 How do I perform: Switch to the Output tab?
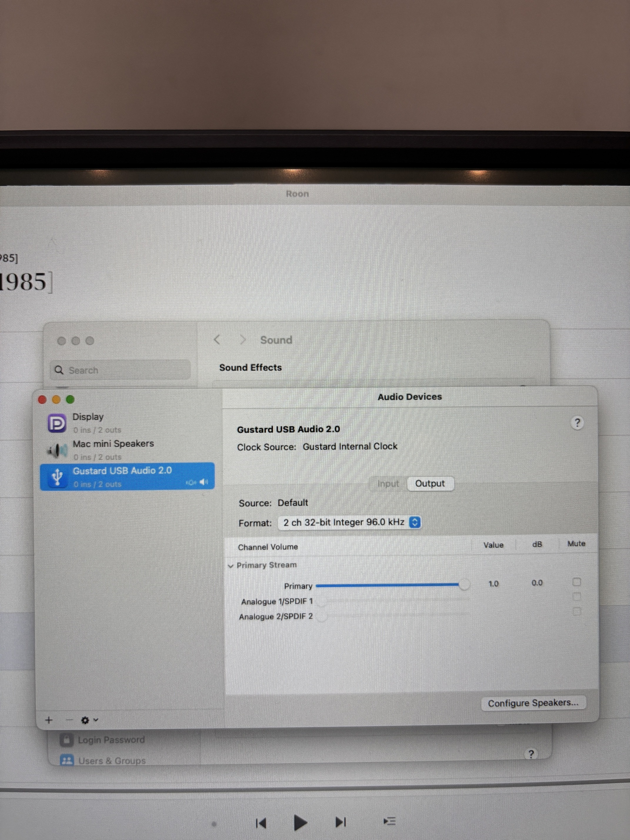pyautogui.click(x=430, y=484)
